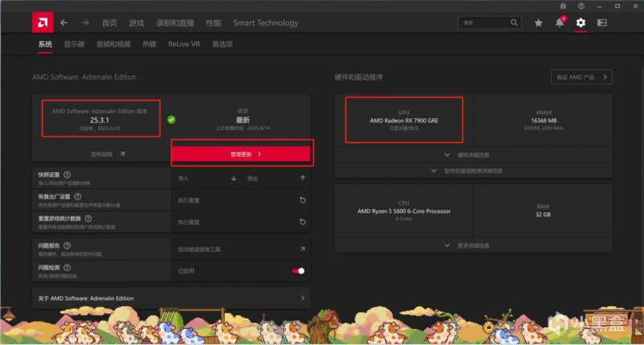Viewport: 644px width, 345px height.
Task: Click the 32 GB RAM value
Action: 543,215
